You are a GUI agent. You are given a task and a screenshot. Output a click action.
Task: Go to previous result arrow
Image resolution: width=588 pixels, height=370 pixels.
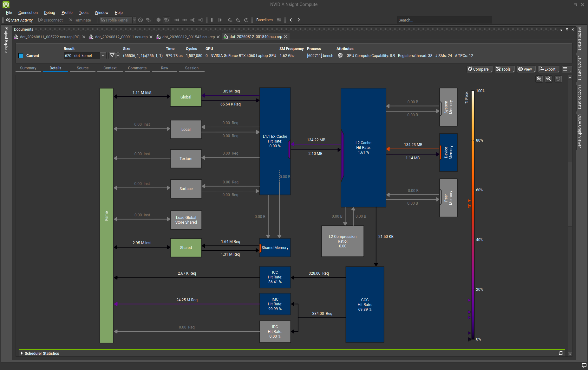click(291, 20)
